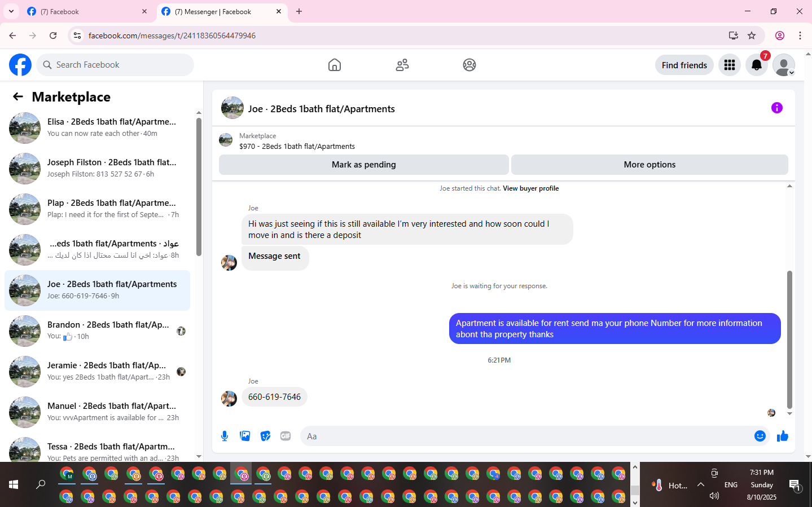
Task: Go to the Home feed icon
Action: tap(335, 65)
